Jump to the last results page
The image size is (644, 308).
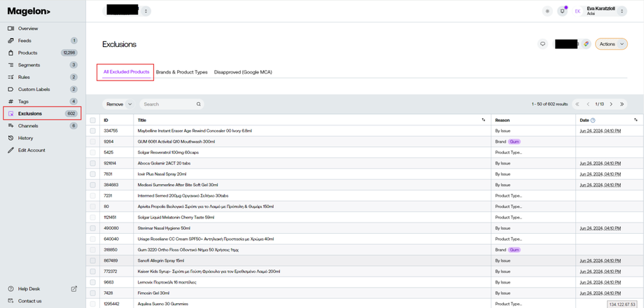[622, 104]
